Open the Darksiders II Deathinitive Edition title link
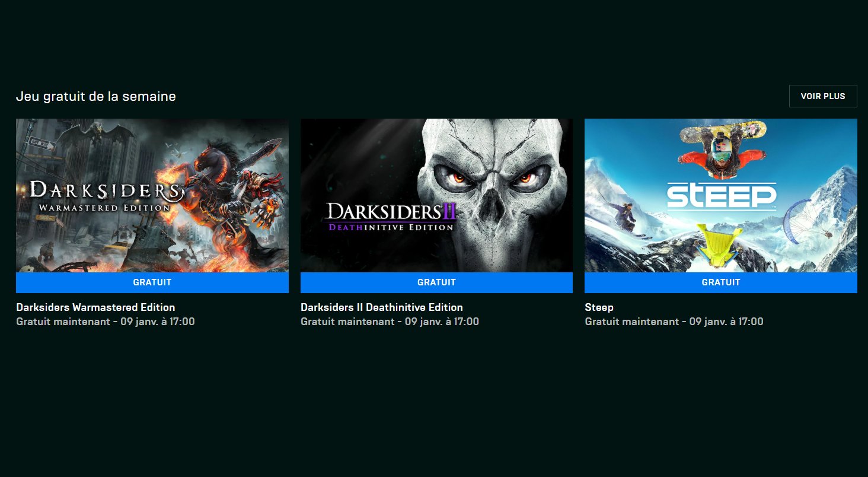This screenshot has width=868, height=477. (x=381, y=307)
